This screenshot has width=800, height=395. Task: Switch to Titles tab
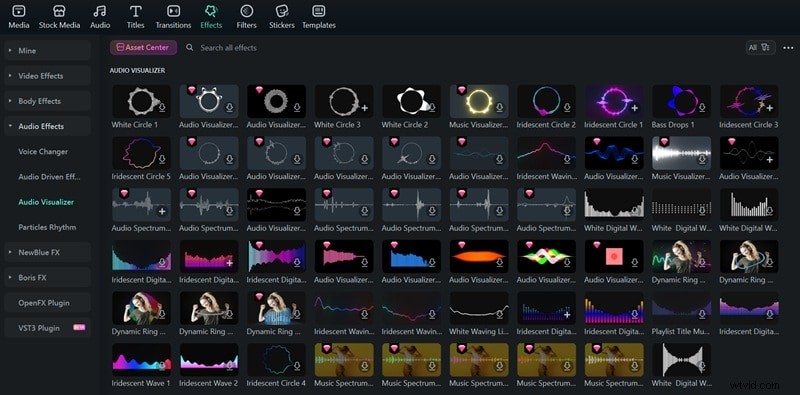coord(135,17)
